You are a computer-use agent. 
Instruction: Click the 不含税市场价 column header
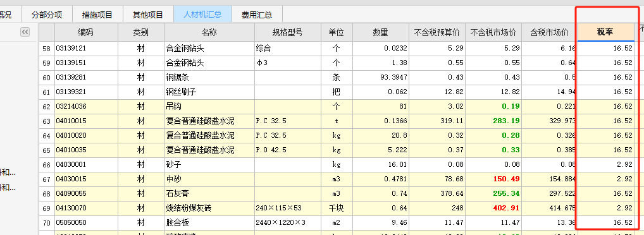click(x=493, y=32)
